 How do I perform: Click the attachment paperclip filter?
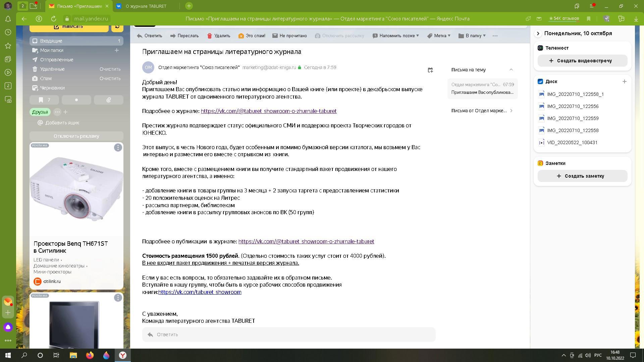tap(109, 100)
